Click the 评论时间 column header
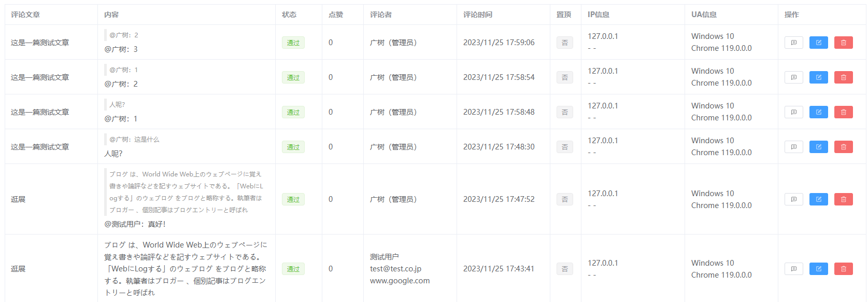Image resolution: width=868 pixels, height=302 pixels. tap(477, 15)
